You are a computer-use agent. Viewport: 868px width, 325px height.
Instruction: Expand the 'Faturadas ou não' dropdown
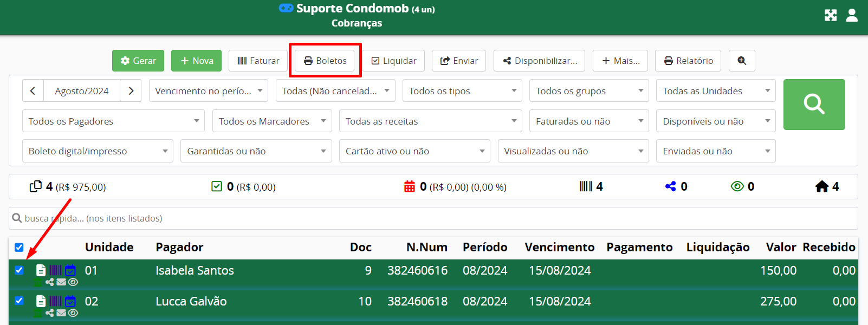(589, 121)
